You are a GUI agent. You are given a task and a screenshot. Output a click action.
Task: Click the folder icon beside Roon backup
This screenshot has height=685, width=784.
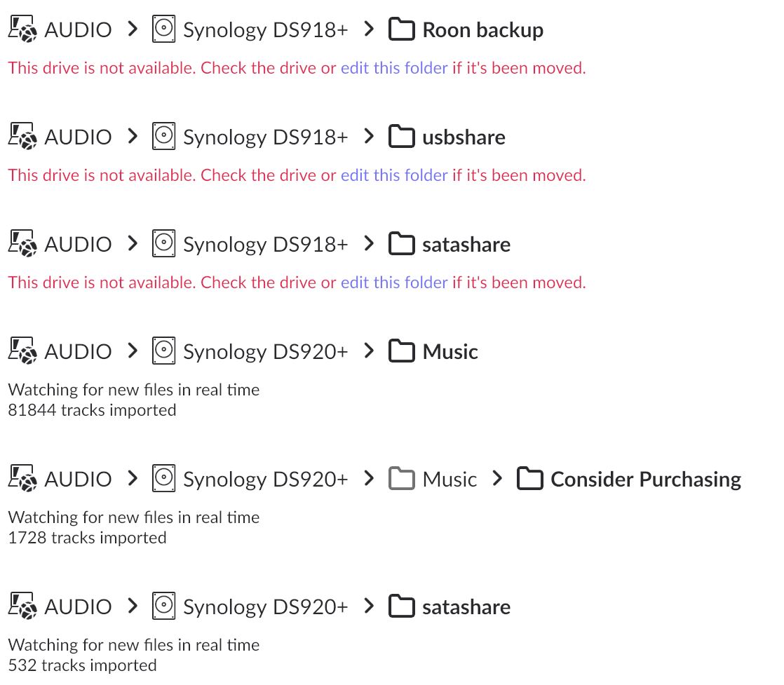coord(401,30)
